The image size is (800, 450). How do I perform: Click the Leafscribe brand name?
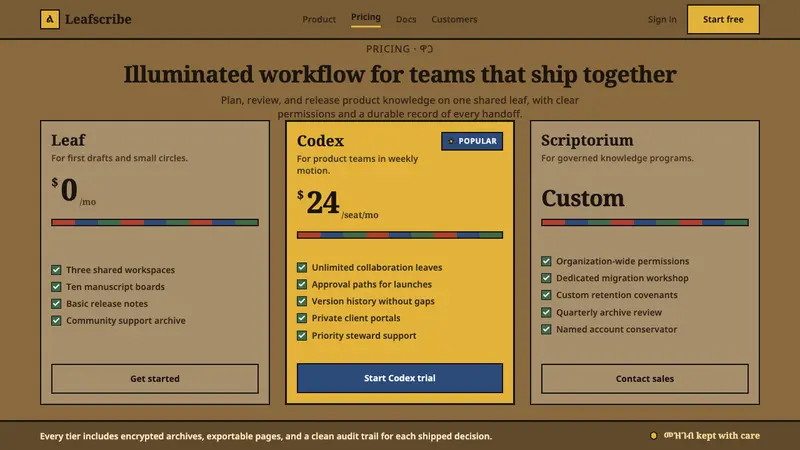click(98, 19)
